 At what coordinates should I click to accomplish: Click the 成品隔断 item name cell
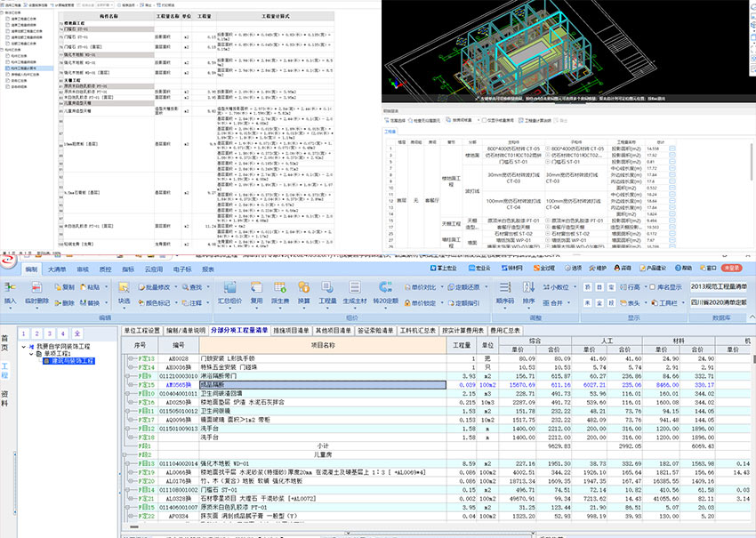pos(323,385)
